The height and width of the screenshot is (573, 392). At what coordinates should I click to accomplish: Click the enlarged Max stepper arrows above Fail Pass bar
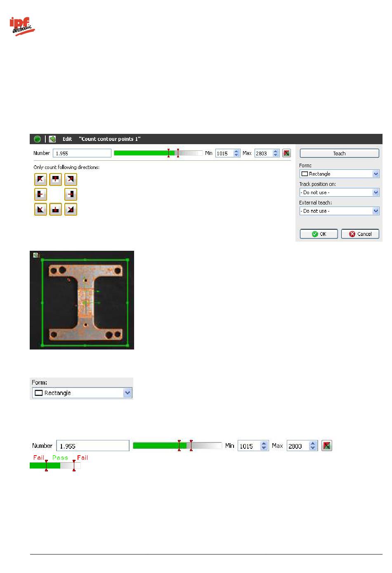pyautogui.click(x=313, y=446)
